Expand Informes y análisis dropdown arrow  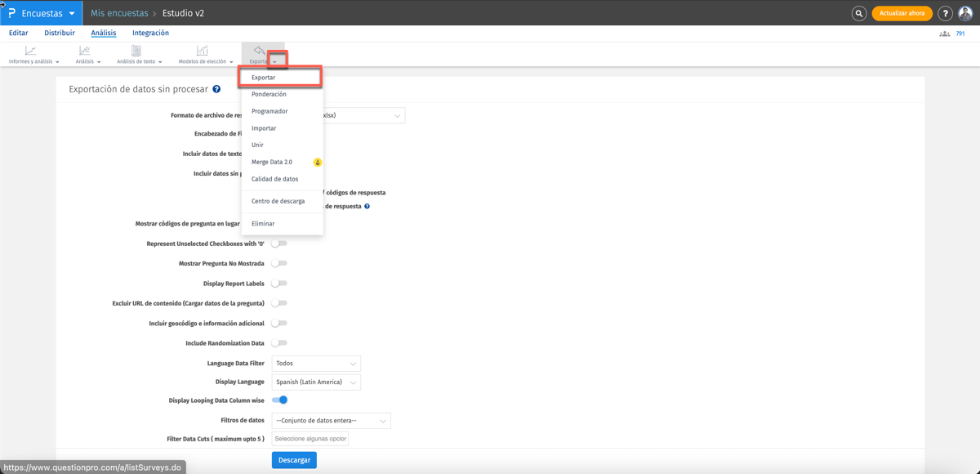click(57, 62)
